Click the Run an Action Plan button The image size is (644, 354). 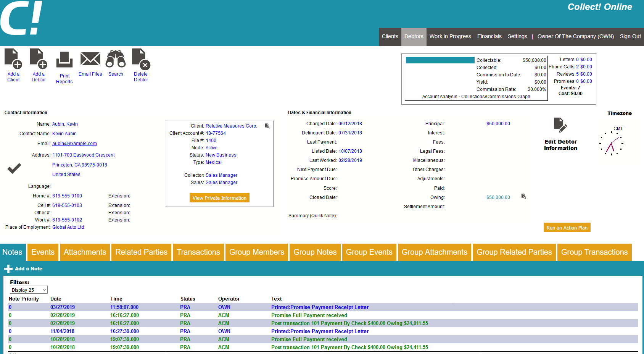click(x=567, y=228)
